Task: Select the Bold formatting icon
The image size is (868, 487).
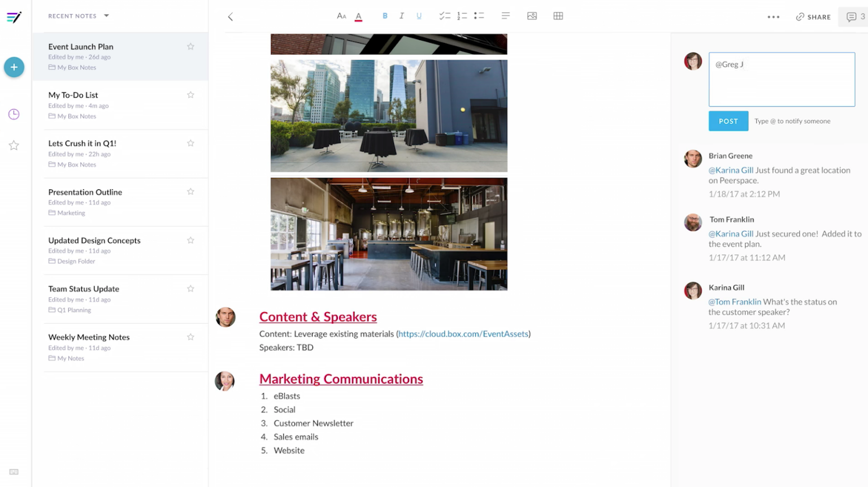Action: (385, 16)
